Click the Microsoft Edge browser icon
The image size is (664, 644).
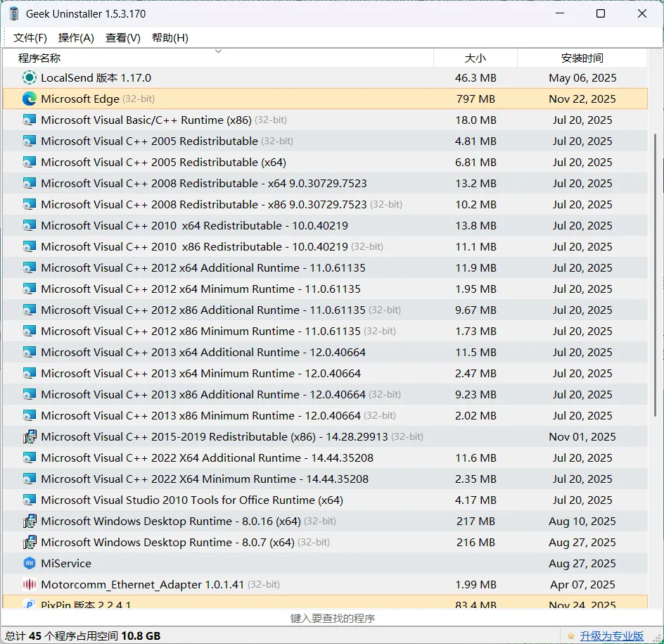(x=30, y=99)
